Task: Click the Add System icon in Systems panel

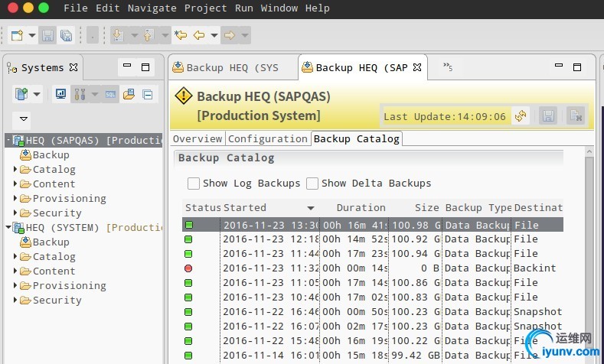Action: point(20,94)
